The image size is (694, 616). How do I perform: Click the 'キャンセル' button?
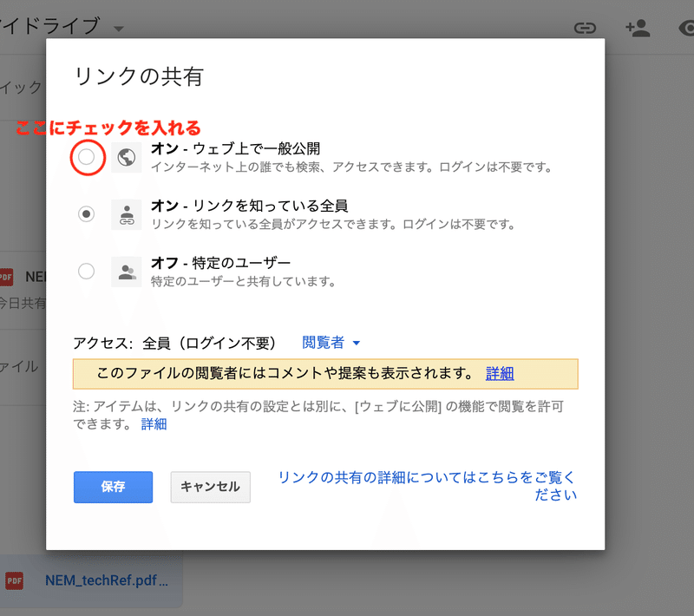211,487
